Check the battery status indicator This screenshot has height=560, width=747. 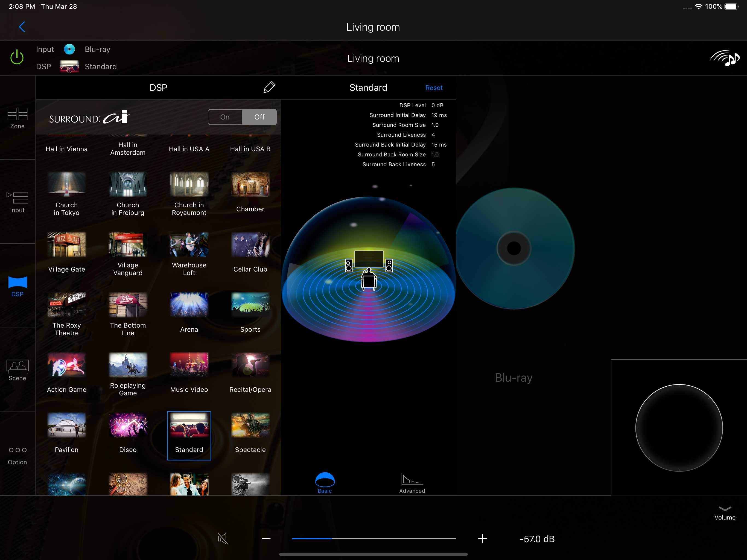pos(732,6)
